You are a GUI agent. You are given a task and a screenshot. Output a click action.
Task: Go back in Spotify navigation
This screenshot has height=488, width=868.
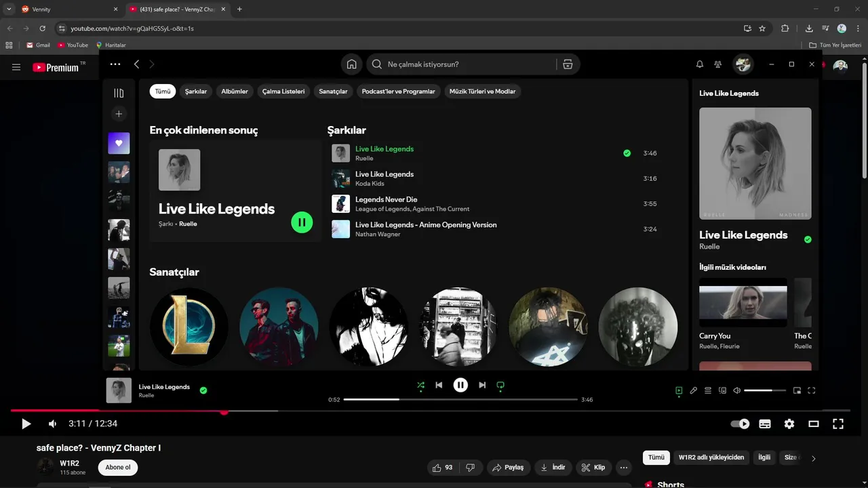[x=136, y=64]
